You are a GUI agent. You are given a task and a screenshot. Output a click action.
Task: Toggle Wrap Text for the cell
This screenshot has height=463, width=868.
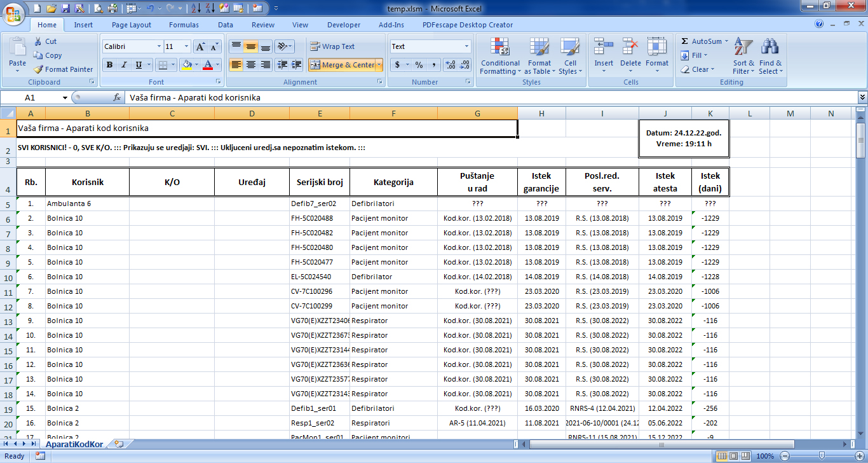click(x=332, y=46)
